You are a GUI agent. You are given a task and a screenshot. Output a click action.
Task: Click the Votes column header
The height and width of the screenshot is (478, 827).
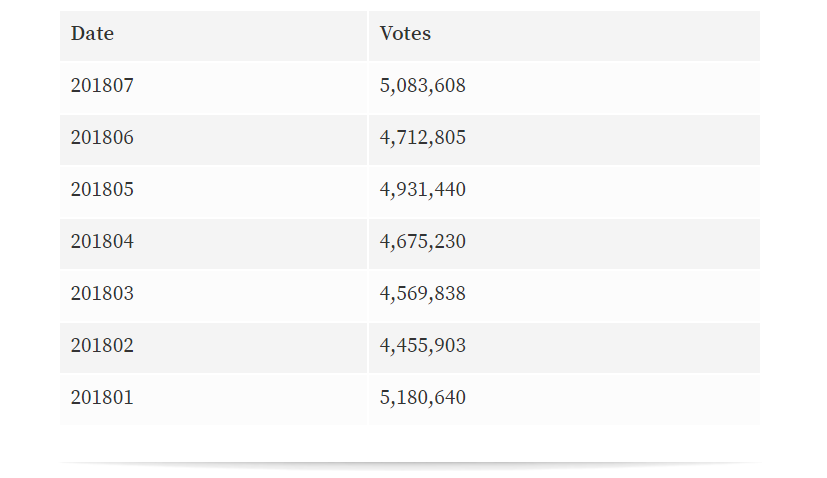(x=405, y=34)
